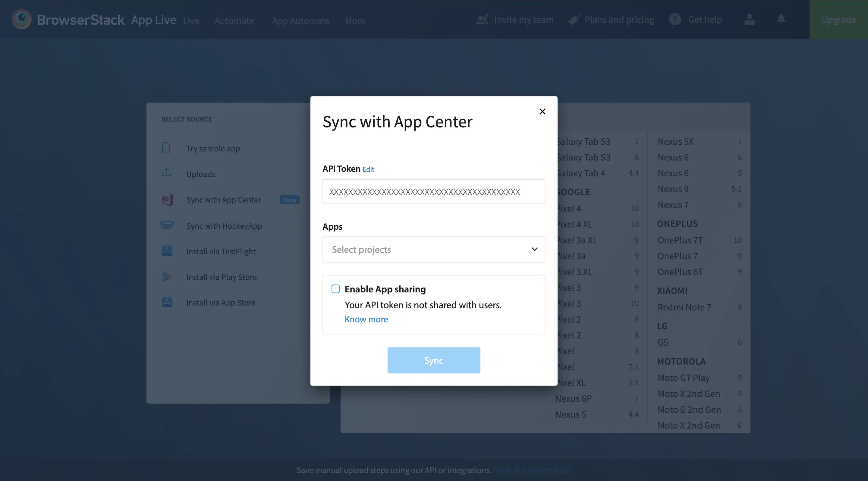The width and height of the screenshot is (868, 481).
Task: Click inside the API Token field
Action: (434, 192)
